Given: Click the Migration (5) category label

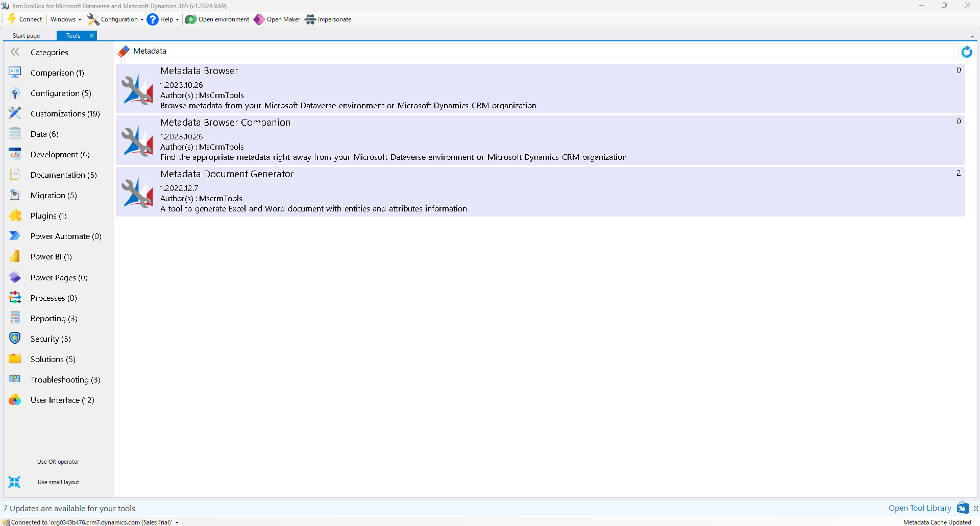Looking at the screenshot, I should click(x=54, y=195).
